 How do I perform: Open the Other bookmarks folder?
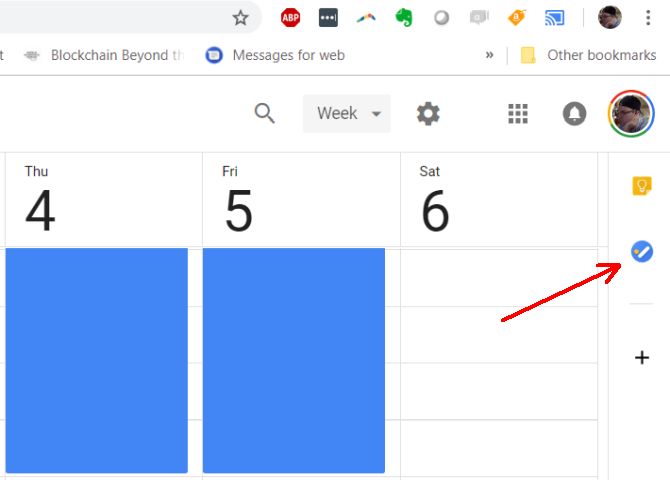[x=588, y=55]
